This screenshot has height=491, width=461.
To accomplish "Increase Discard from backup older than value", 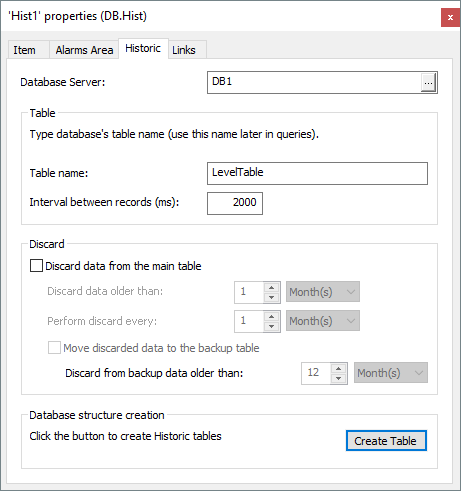I will click(339, 368).
